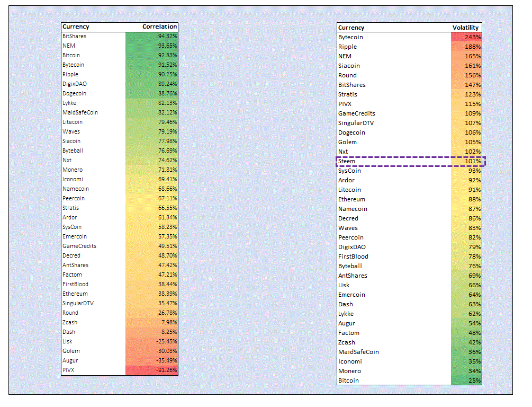Click Steem's 101% volatility value
Viewport: 532px width, 407px height.
[x=473, y=161]
